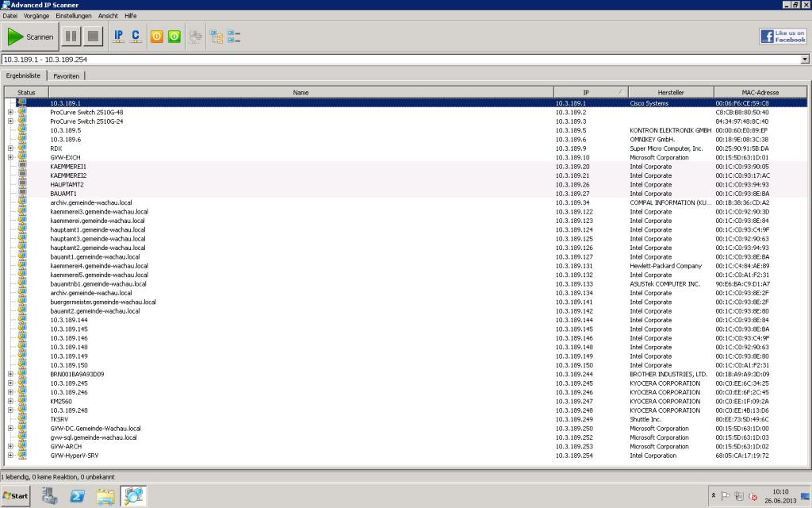Click the computer icon beside kaemmerei4.gemeinde-wachau.local
The image size is (812, 508).
click(22, 265)
